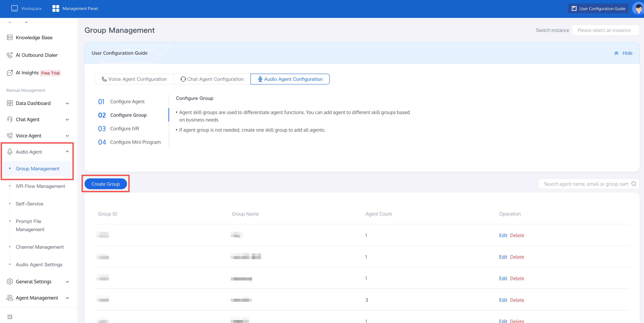
Task: Select step 03 Configure IVR
Action: click(x=119, y=129)
